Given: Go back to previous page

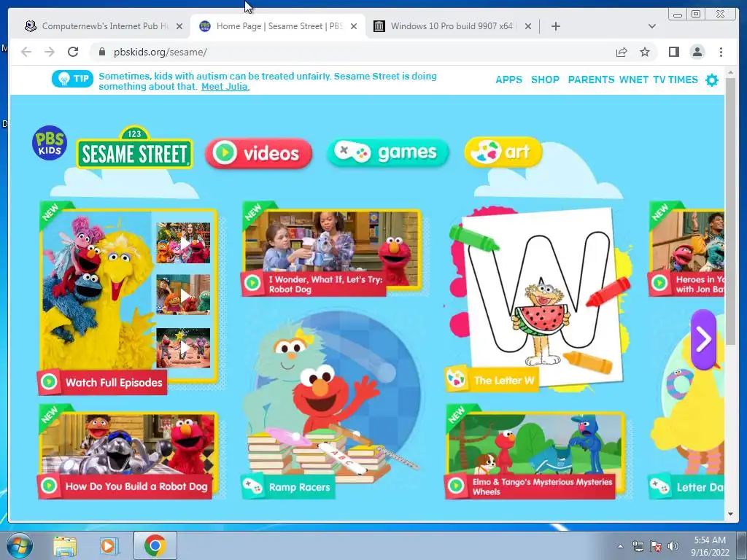Looking at the screenshot, I should pos(26,52).
